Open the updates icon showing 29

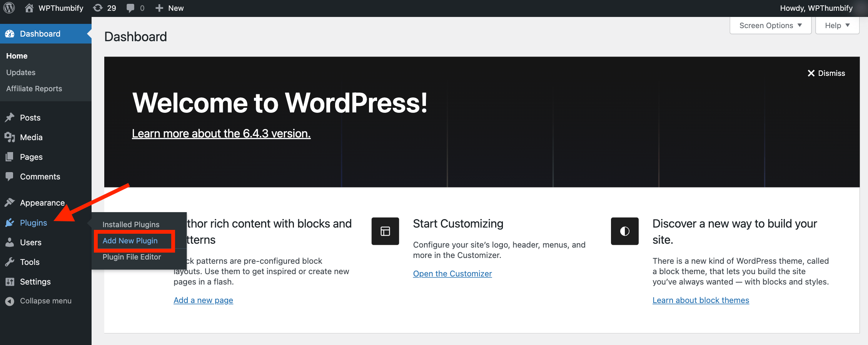pos(98,8)
